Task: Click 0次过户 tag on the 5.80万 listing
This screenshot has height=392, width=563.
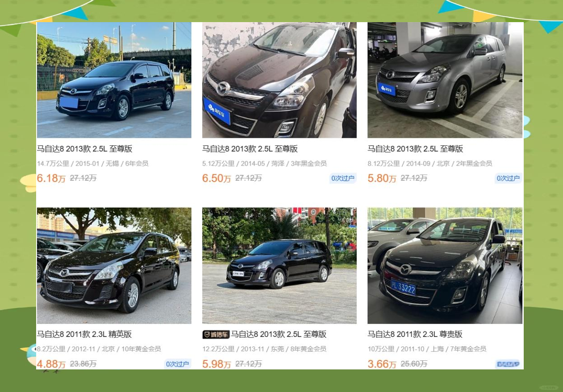Action: click(x=508, y=178)
